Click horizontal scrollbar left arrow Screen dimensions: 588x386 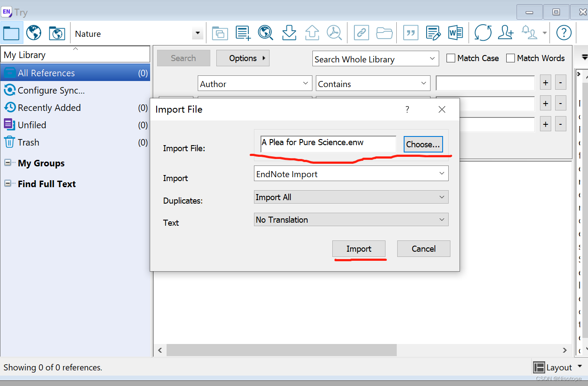pyautogui.click(x=160, y=350)
